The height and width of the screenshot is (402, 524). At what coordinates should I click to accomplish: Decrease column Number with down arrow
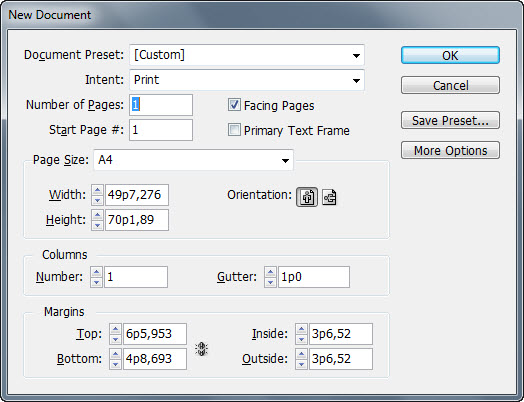(x=96, y=282)
